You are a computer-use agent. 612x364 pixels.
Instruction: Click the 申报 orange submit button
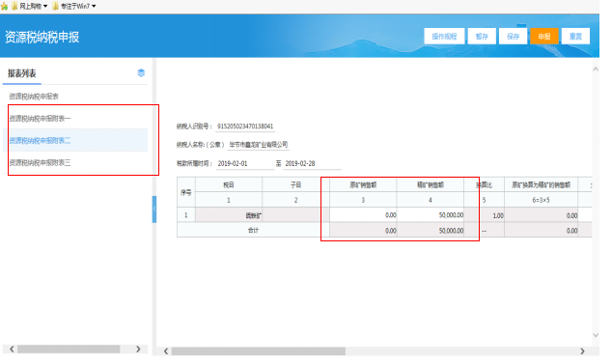click(543, 37)
